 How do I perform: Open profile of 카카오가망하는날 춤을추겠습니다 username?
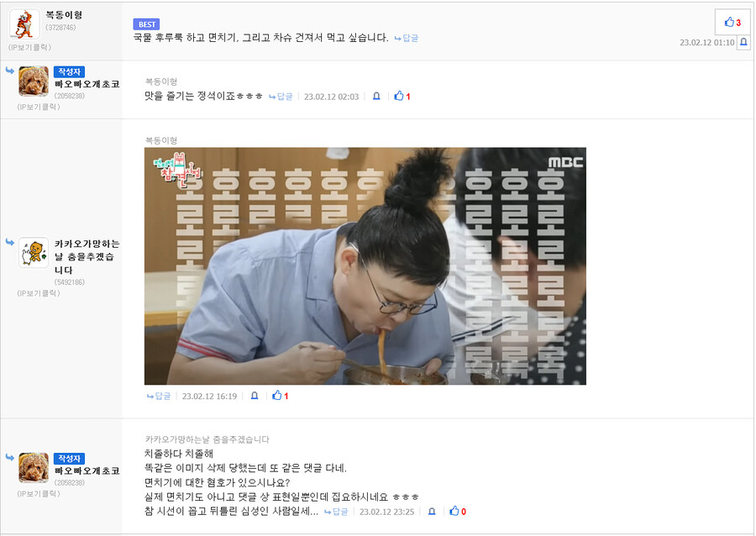tap(87, 257)
